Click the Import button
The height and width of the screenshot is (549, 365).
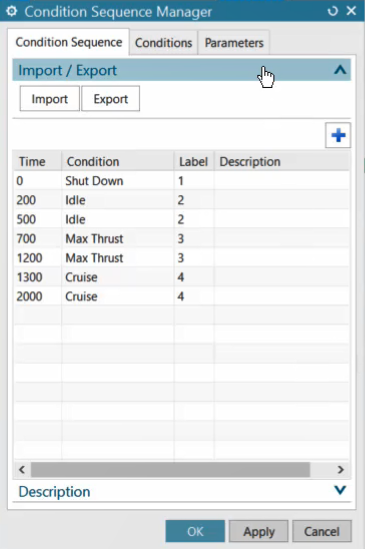point(49,99)
